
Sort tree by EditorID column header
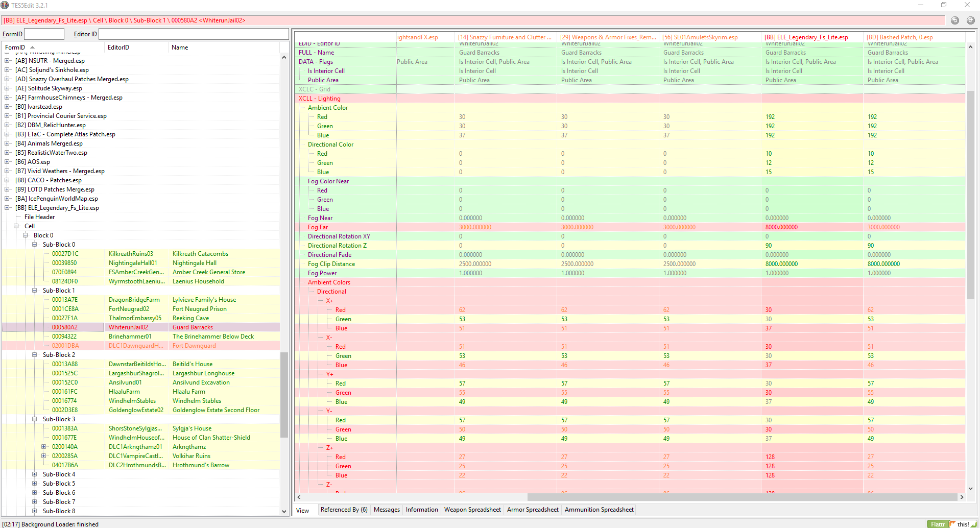136,47
